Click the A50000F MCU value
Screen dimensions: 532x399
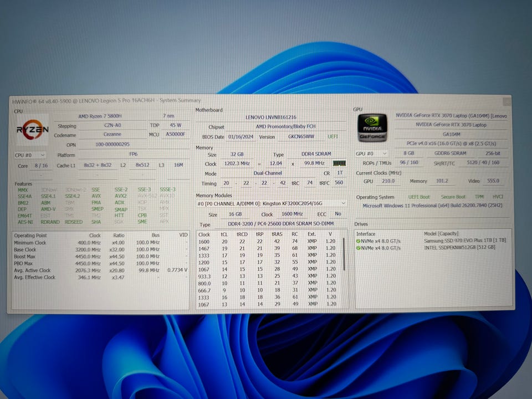(176, 134)
